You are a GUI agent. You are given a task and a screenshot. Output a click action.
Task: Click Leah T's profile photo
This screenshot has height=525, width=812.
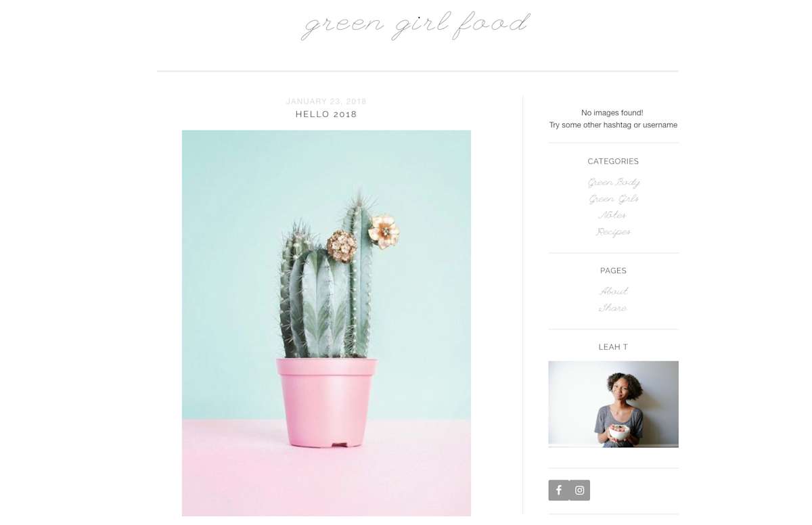pos(613,404)
